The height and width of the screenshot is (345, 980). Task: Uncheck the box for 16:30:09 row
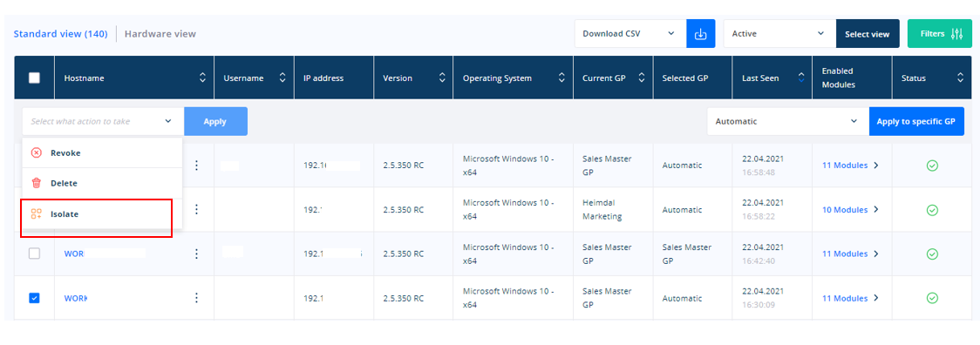click(x=34, y=298)
